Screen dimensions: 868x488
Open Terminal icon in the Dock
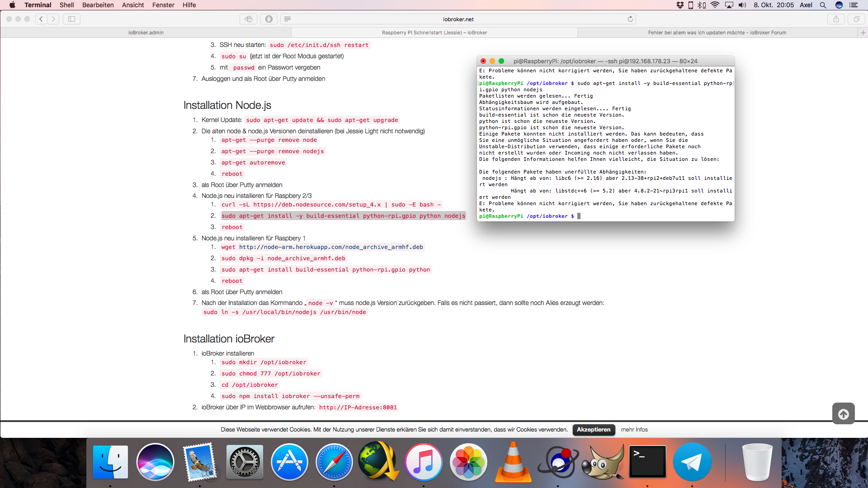647,462
